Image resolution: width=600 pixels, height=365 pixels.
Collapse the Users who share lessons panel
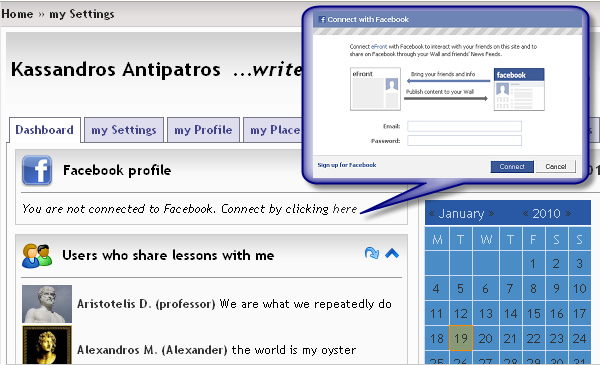392,253
